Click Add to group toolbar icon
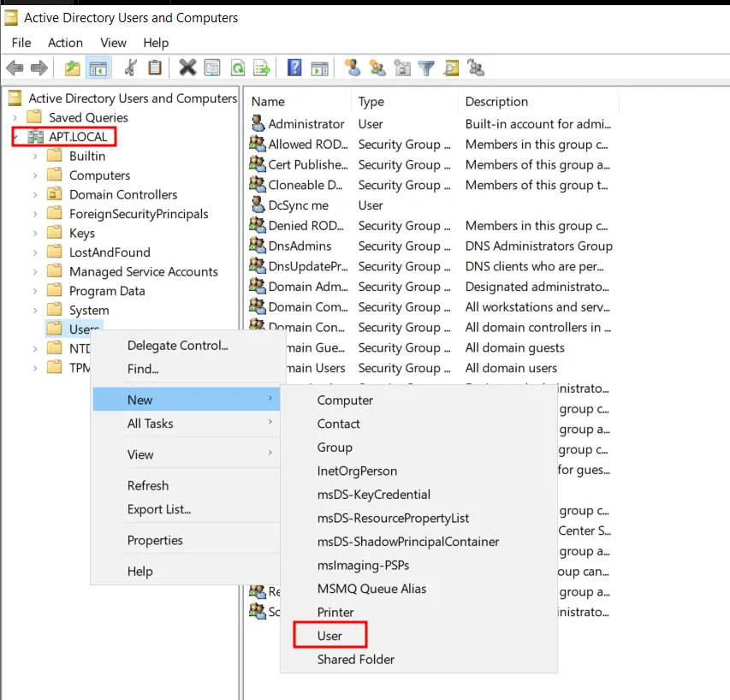Image resolution: width=730 pixels, height=700 pixels. 475,68
